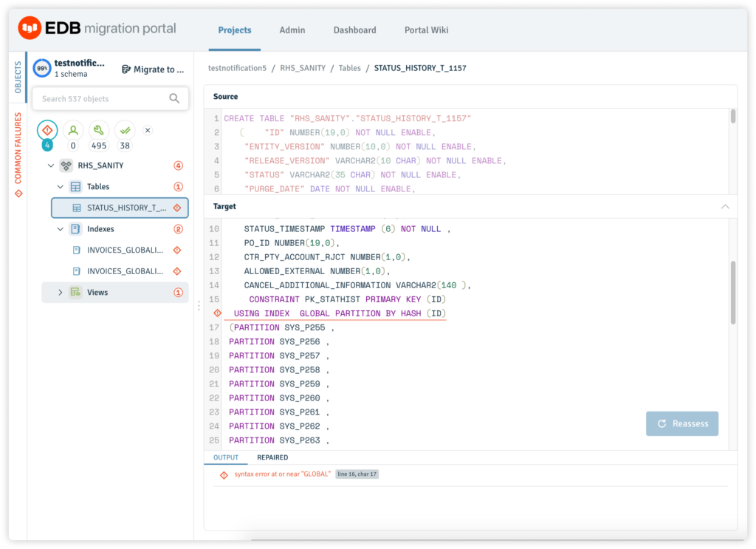Open Tables breadcrumb link
The image size is (756, 549).
(x=349, y=68)
